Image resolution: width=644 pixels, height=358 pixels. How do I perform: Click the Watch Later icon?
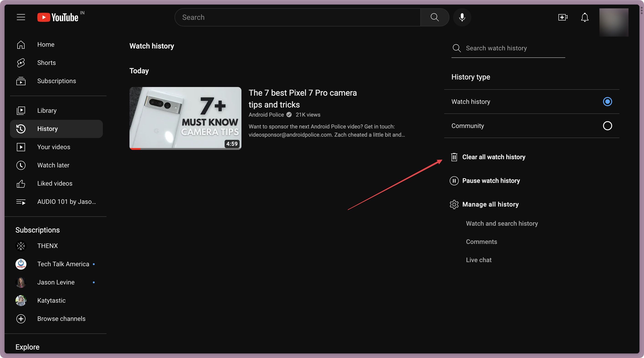point(20,165)
